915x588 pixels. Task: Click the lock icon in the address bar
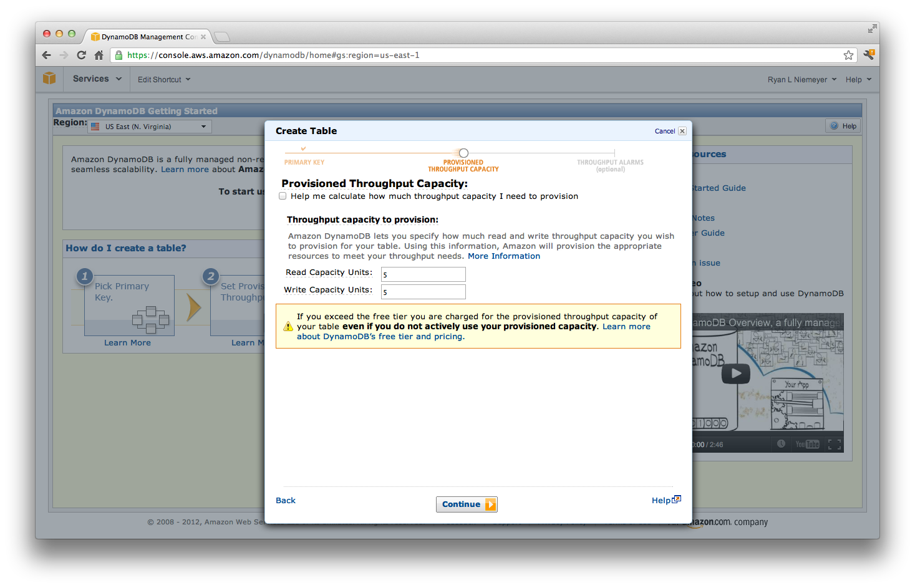point(119,55)
